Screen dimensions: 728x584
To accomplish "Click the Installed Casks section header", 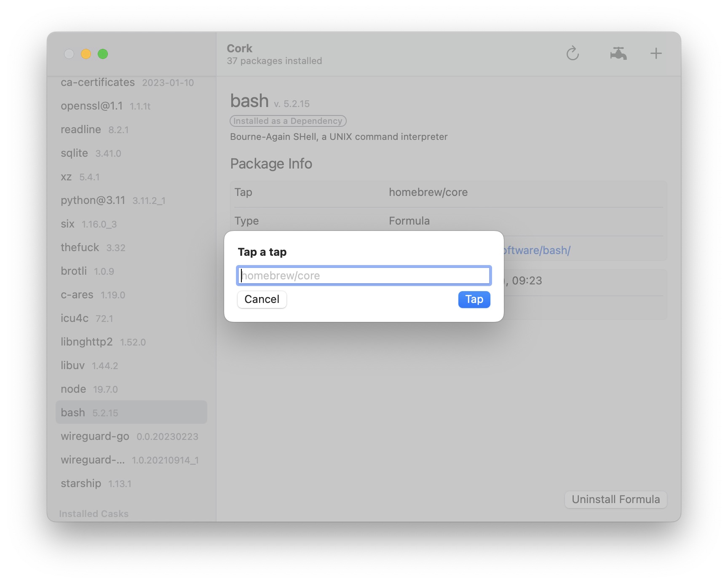I will click(x=94, y=514).
